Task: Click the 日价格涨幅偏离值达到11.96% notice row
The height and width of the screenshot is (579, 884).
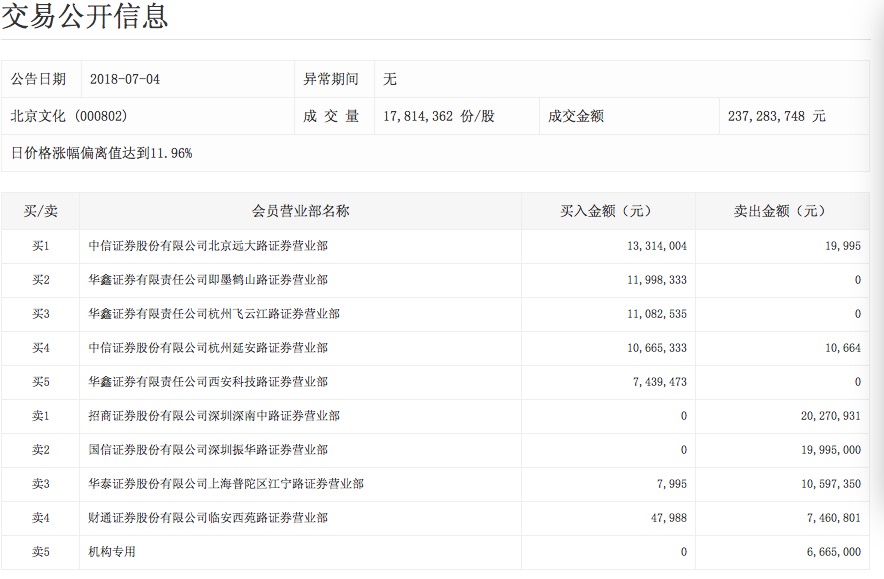Action: (x=101, y=153)
